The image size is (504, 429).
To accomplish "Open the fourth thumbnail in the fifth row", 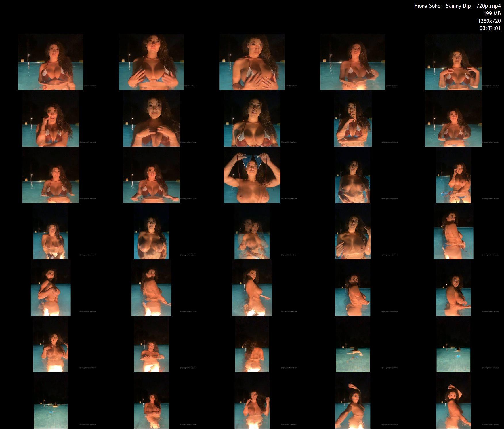I will pos(353,288).
